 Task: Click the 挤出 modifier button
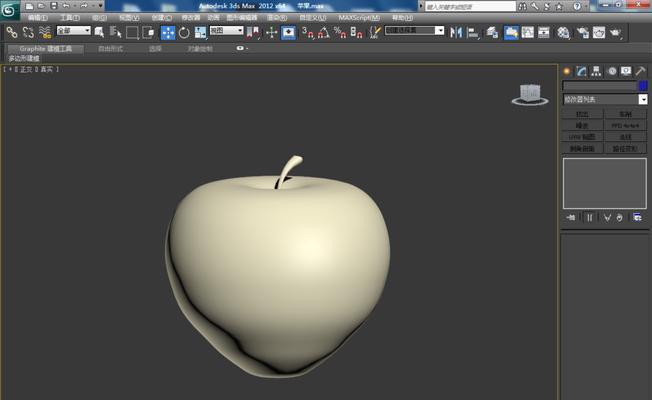(x=582, y=114)
